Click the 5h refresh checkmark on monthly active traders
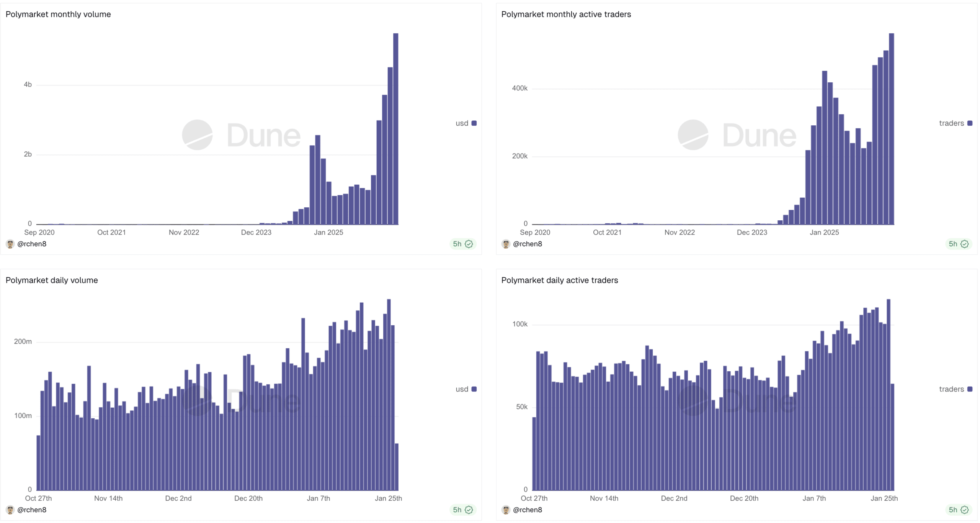The width and height of the screenshot is (980, 523). coord(965,244)
